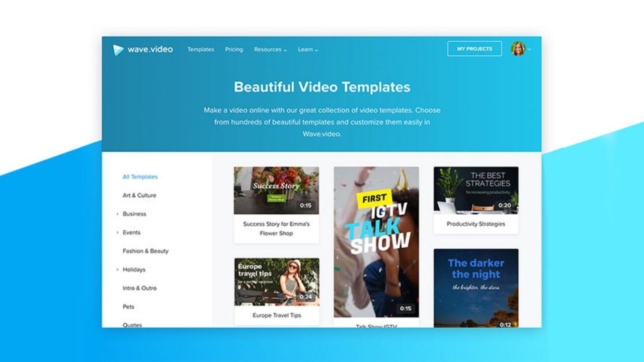Open the Pets category

pos(128,307)
